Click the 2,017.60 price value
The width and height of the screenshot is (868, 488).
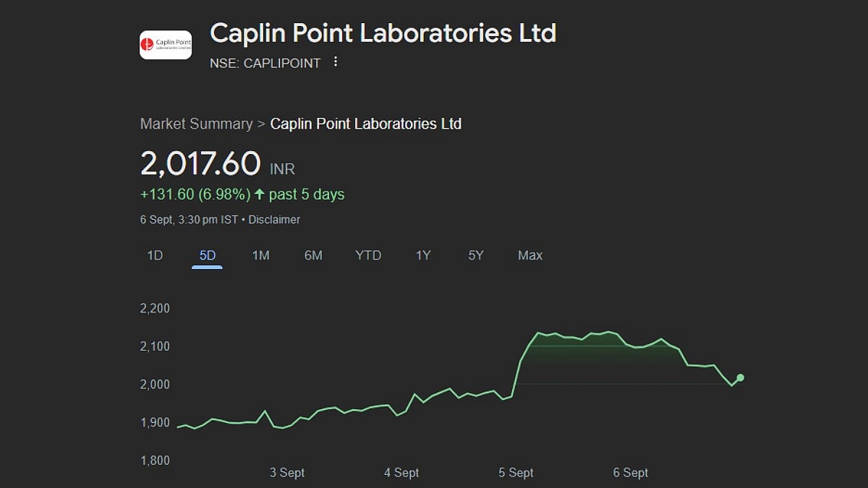point(200,163)
